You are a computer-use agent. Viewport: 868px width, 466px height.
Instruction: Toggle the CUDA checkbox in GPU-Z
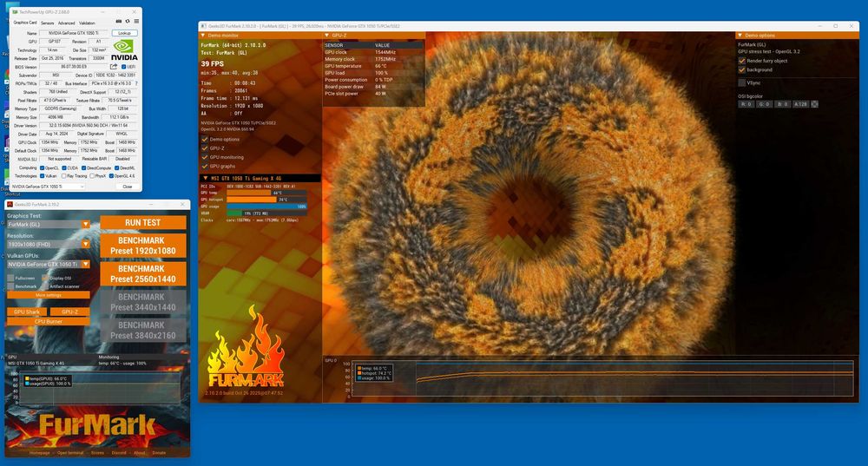coord(64,167)
